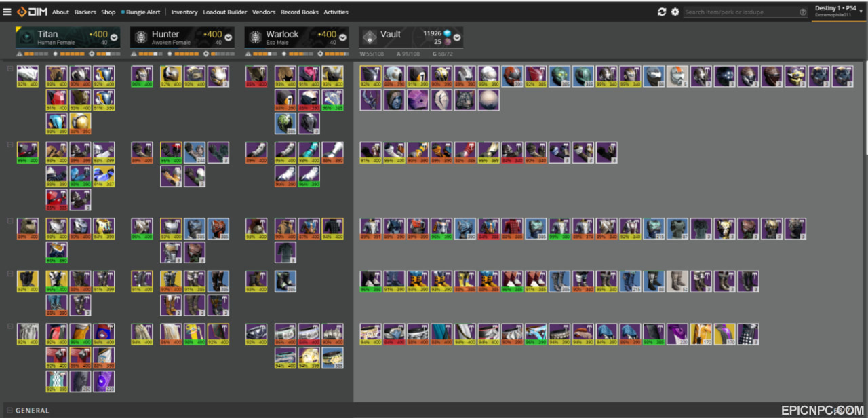
Task: Click the search help question mark icon
Action: 802,12
